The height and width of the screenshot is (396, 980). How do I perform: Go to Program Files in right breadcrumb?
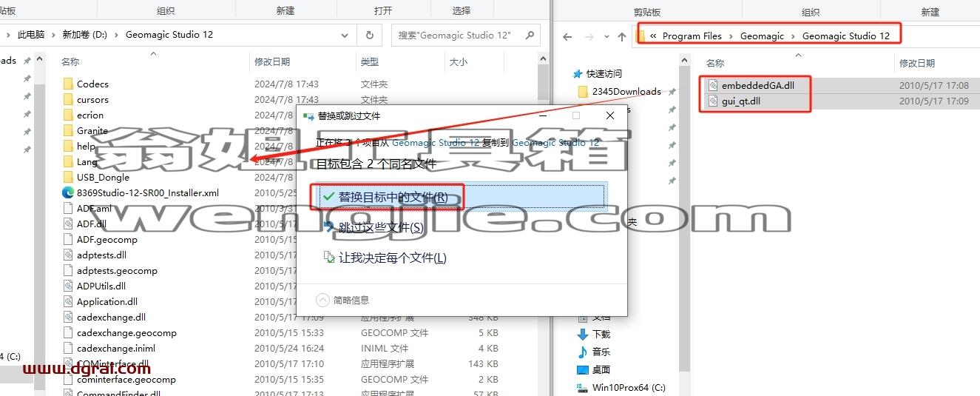pos(692,36)
